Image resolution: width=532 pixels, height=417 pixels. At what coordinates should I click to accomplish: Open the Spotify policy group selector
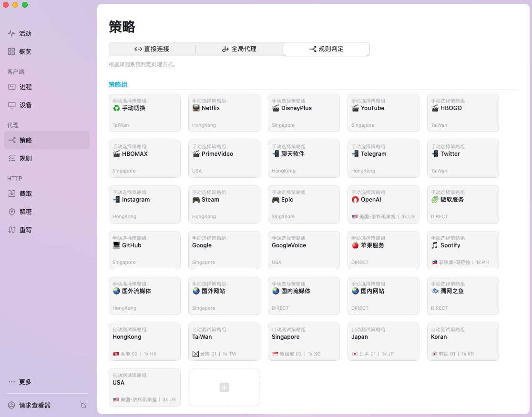(x=463, y=250)
